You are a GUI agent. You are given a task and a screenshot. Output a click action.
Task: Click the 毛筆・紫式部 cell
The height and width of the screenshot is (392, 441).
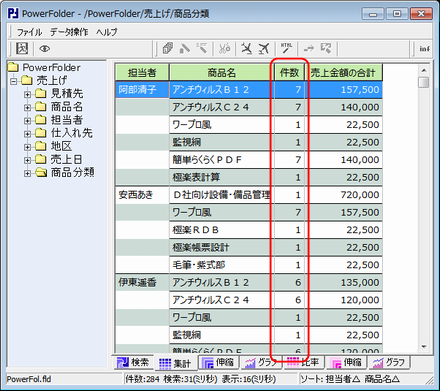[221, 265]
